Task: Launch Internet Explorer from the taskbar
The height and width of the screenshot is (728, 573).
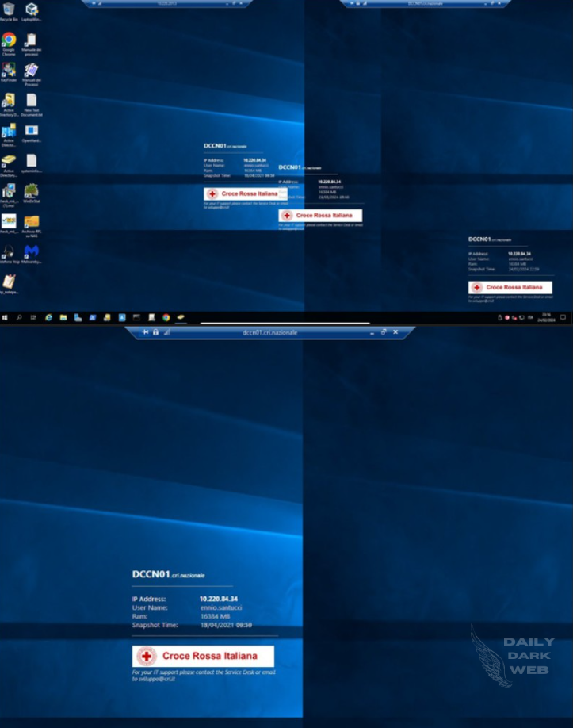Action: point(48,317)
